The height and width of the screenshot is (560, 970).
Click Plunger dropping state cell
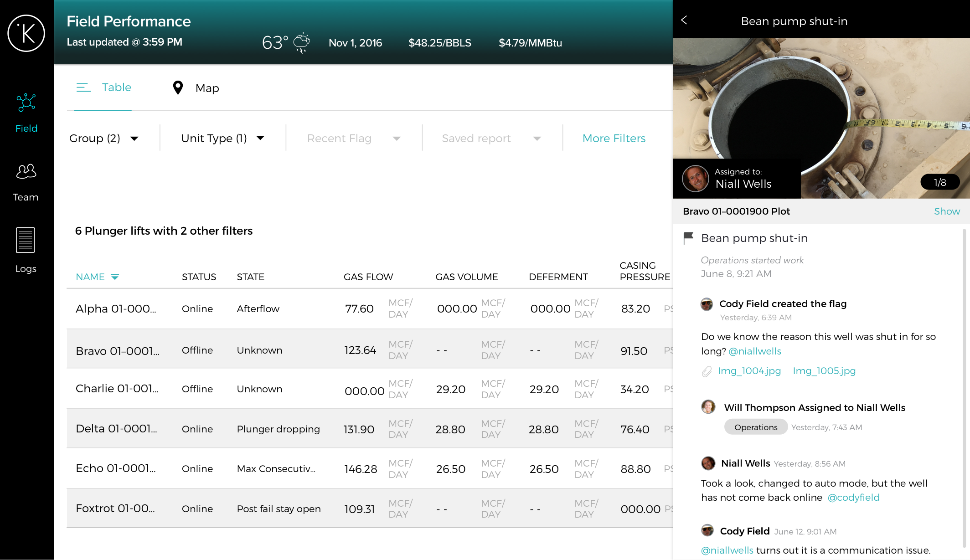(x=278, y=429)
